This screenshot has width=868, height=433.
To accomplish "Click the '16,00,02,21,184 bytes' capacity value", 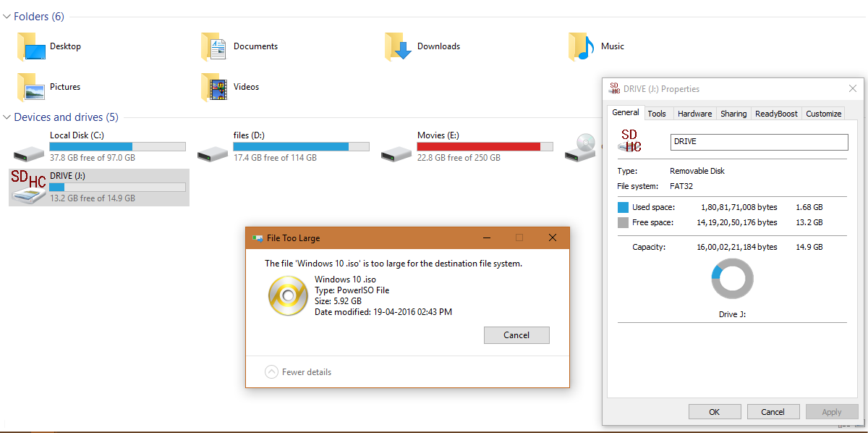I will tap(737, 247).
